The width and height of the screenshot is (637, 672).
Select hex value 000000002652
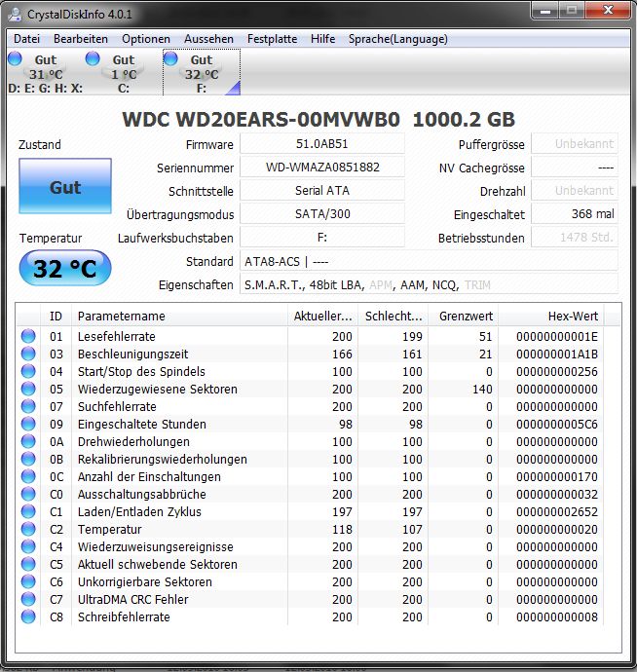[557, 511]
